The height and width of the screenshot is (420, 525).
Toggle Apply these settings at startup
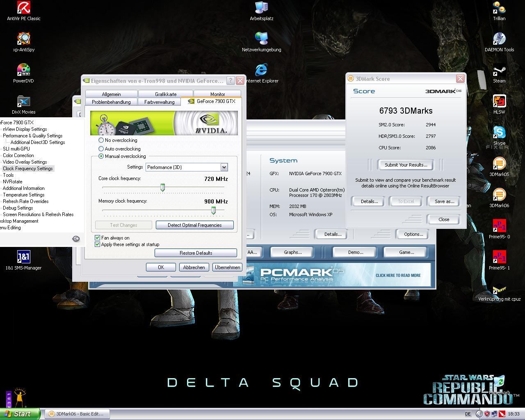tap(127, 244)
